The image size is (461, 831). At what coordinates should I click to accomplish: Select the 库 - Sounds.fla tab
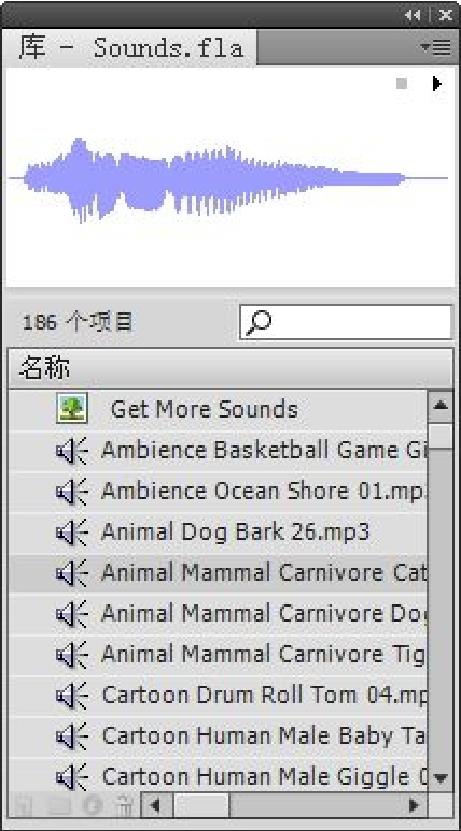(130, 48)
